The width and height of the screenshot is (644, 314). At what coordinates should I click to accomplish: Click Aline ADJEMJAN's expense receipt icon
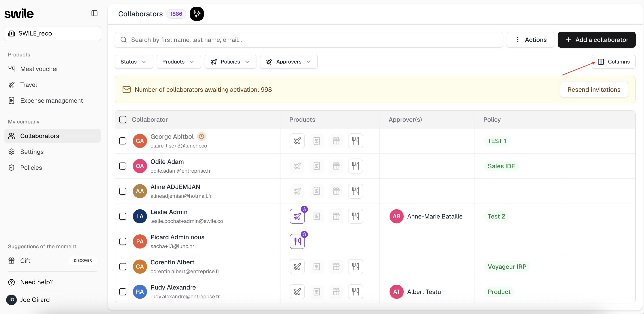(x=316, y=191)
